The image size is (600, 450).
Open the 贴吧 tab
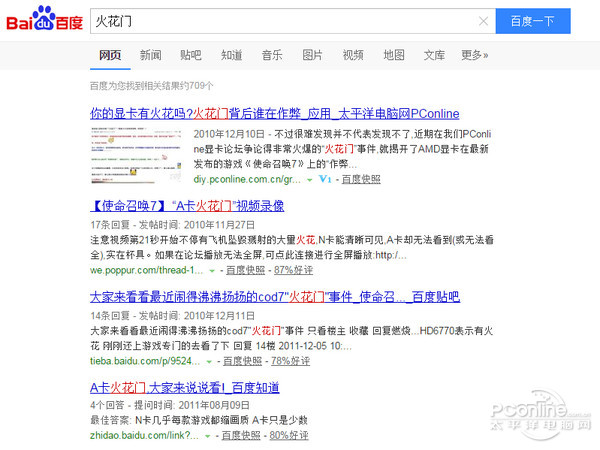(191, 55)
